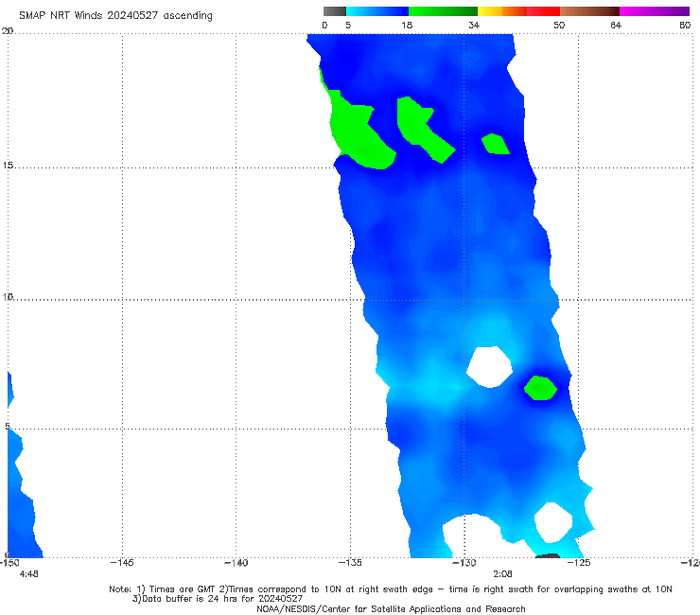Click the small green wind patch near 7N, -127
The width and height of the screenshot is (700, 615).
(541, 388)
